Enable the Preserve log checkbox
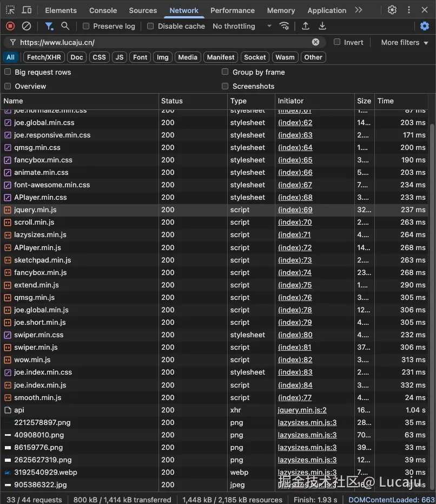Image resolution: width=436 pixels, height=504 pixels. (85, 26)
